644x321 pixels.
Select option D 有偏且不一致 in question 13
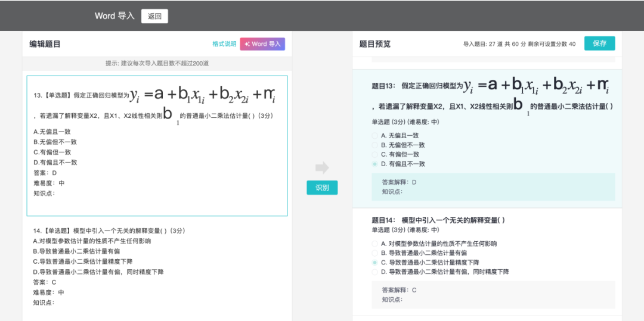tap(375, 164)
